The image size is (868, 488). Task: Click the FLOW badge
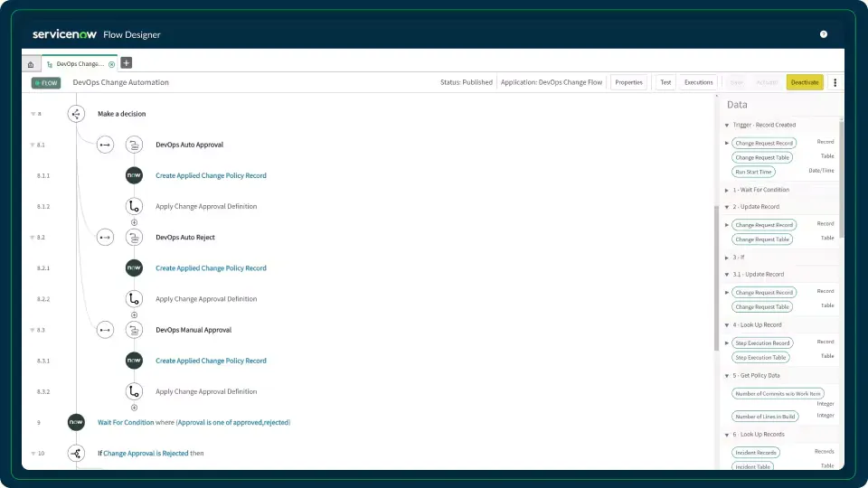coord(46,83)
